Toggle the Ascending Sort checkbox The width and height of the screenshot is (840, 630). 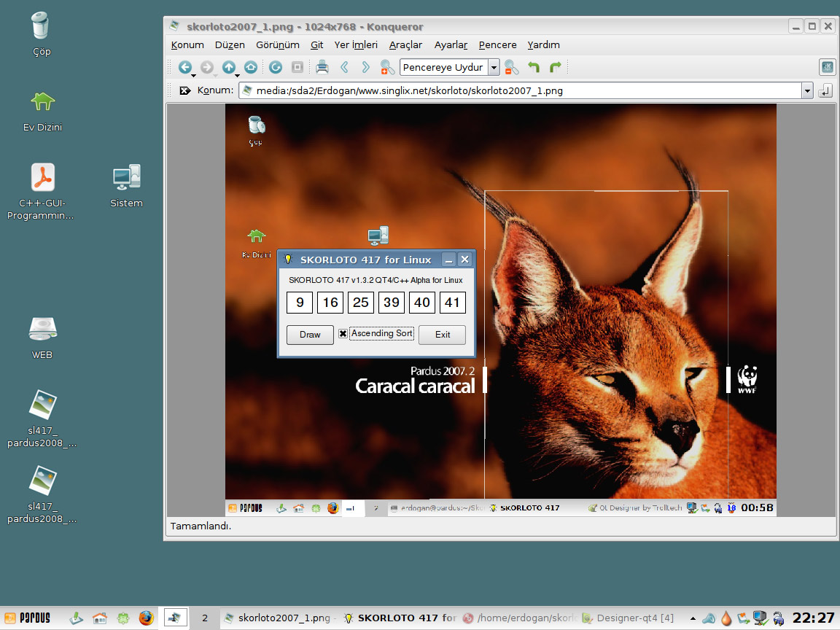[343, 334]
